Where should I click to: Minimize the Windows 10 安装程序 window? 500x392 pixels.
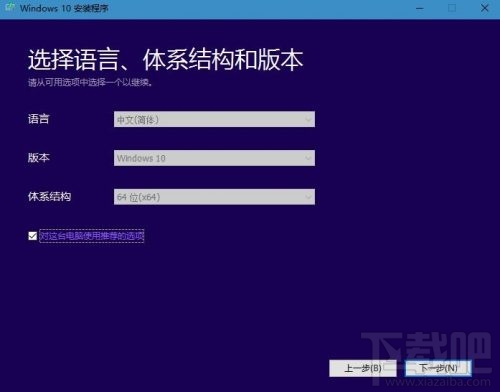coord(420,8)
